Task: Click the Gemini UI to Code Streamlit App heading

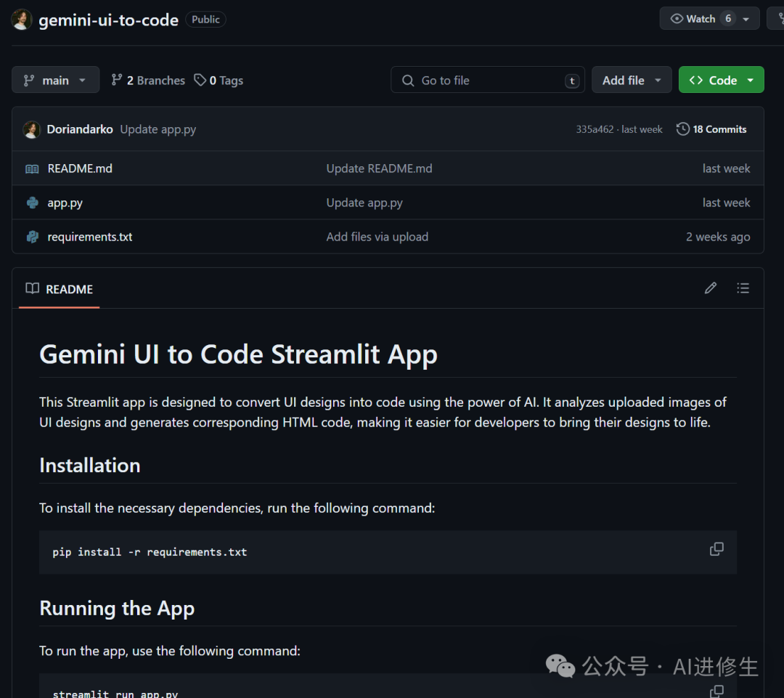Action: click(239, 354)
